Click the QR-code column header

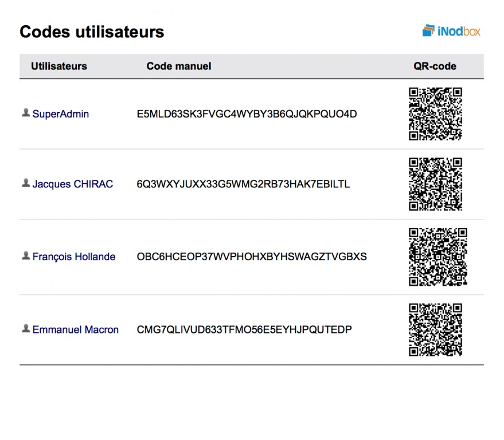point(435,66)
